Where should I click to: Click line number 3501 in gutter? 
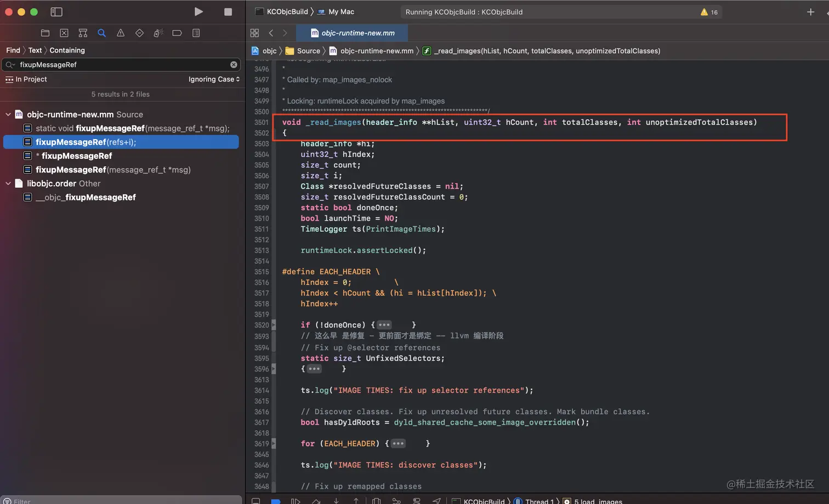click(x=262, y=122)
